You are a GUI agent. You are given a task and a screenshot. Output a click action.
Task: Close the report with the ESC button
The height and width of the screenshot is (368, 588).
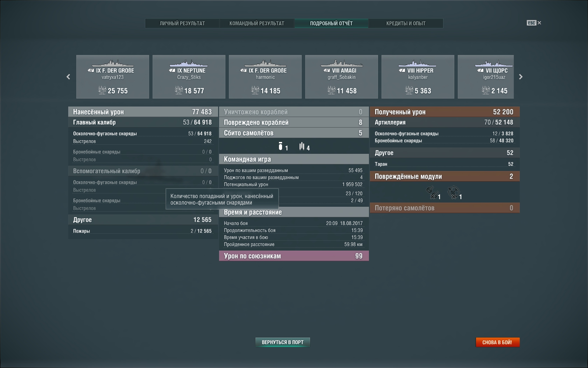click(x=534, y=23)
